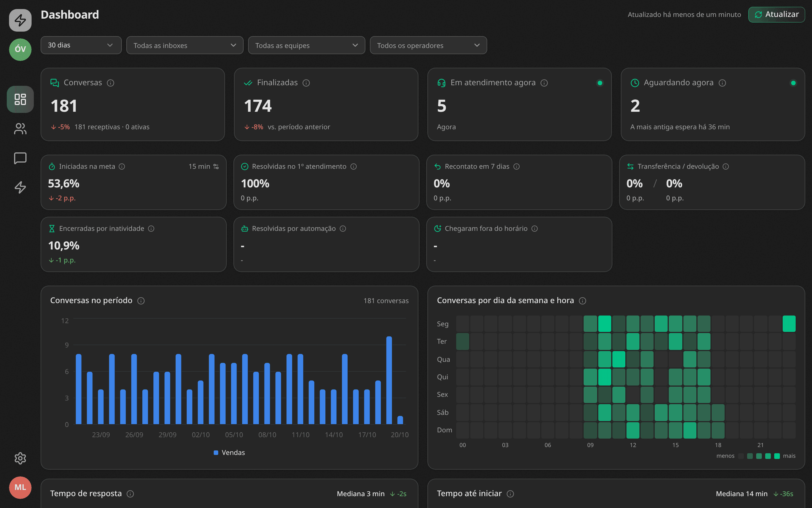Open the Todas as inboxes dropdown
Screen dimensions: 812x508
185,45
